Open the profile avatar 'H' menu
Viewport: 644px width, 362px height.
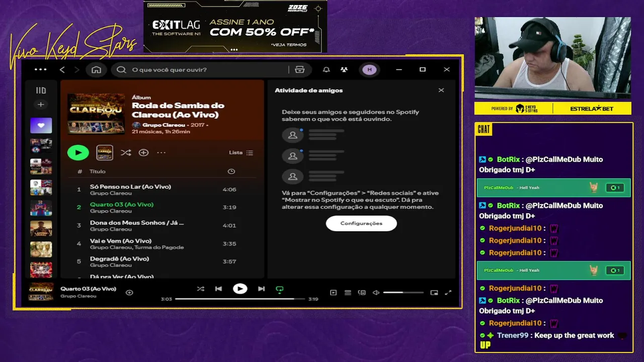[370, 70]
